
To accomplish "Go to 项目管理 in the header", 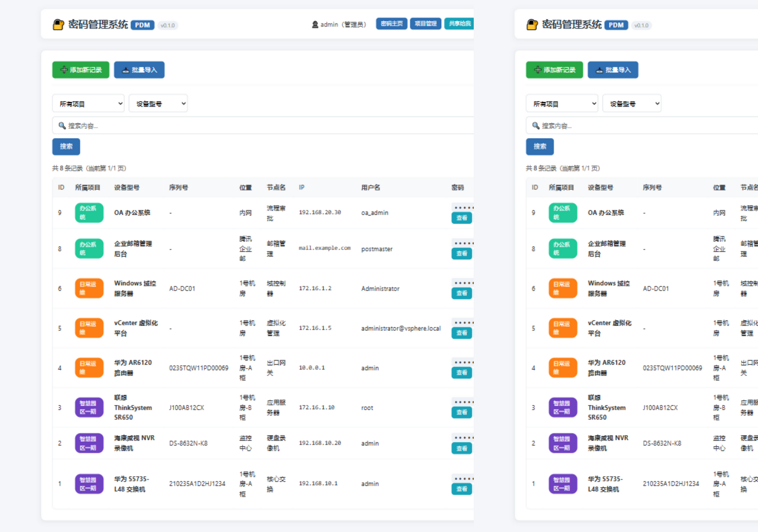I will click(x=425, y=23).
